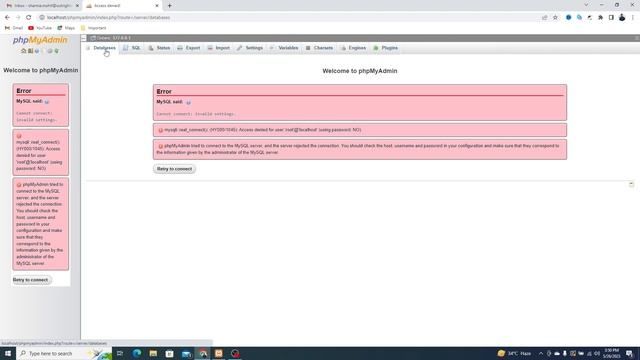This screenshot has width=640, height=360.
Task: Click the help icon beside MySQL said in sidebar
Action: (x=47, y=101)
